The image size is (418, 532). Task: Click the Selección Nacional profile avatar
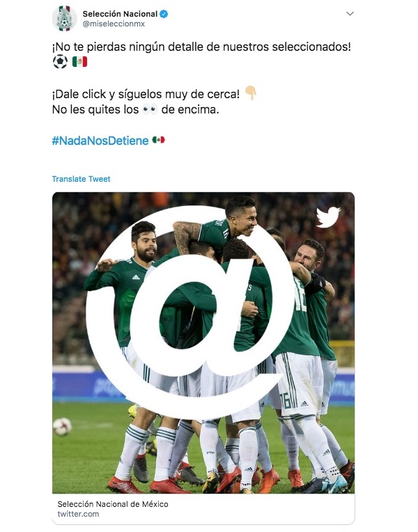(x=65, y=18)
